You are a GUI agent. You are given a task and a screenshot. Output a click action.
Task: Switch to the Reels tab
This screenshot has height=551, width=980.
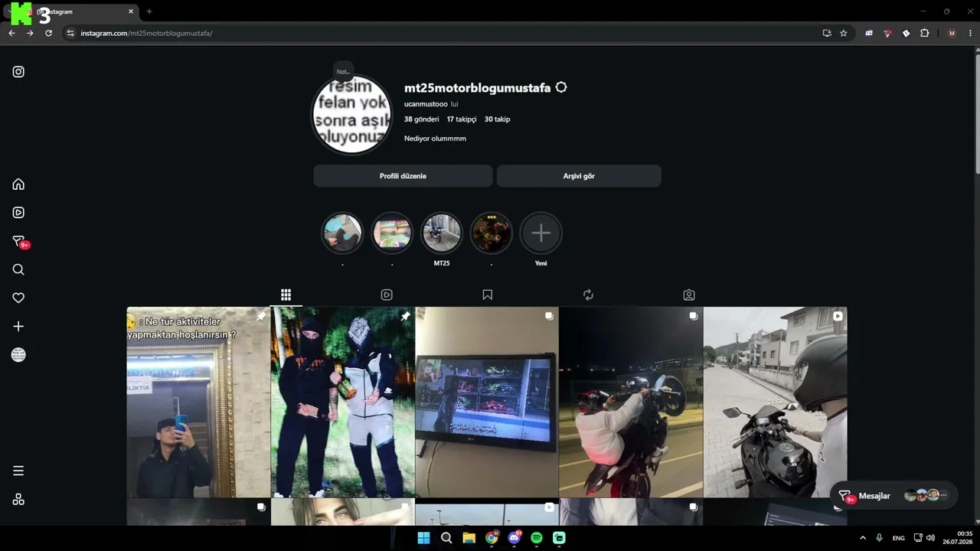point(387,295)
